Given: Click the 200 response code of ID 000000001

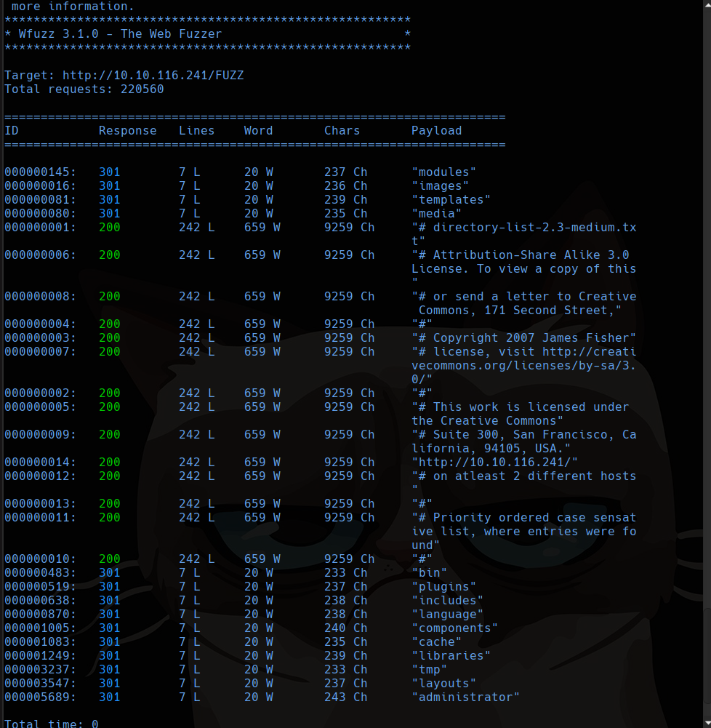Looking at the screenshot, I should (x=110, y=227).
